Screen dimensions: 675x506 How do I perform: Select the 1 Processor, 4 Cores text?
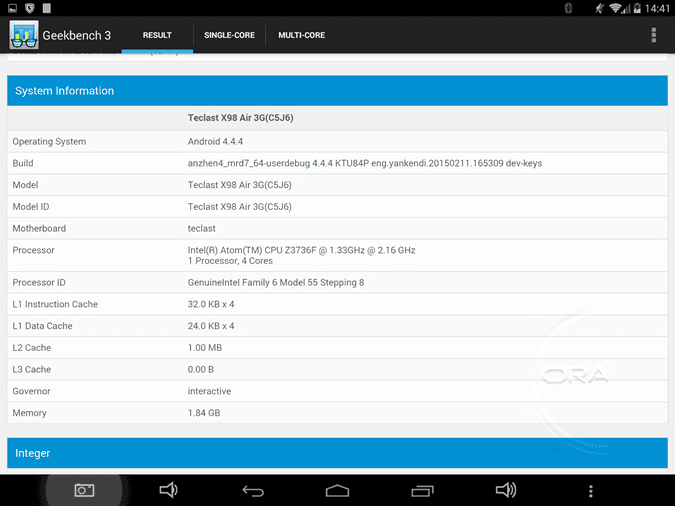click(230, 261)
